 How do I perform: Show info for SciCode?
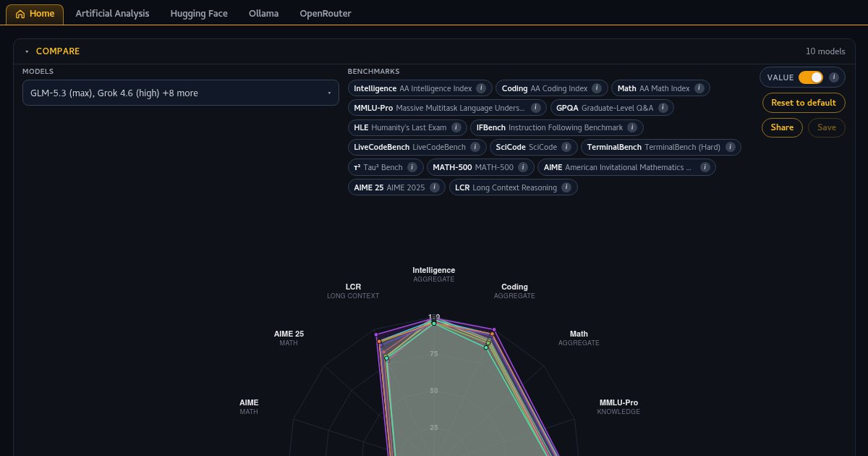(x=566, y=147)
